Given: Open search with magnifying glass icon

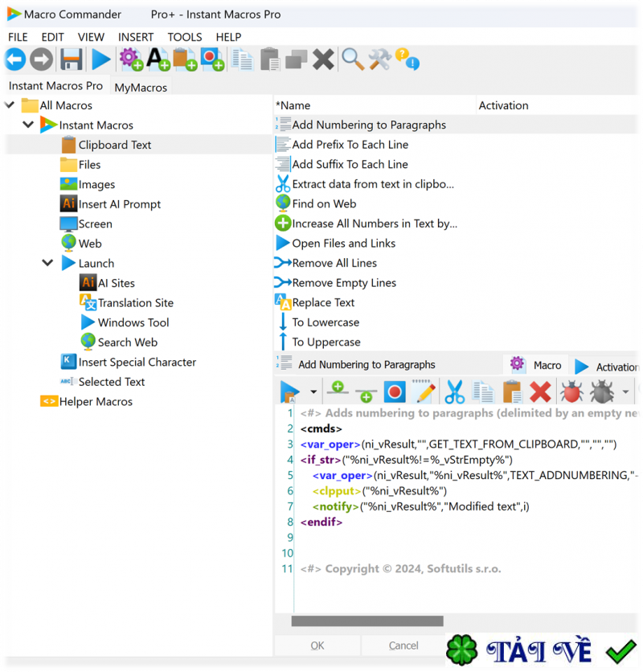Looking at the screenshot, I should 353,59.
